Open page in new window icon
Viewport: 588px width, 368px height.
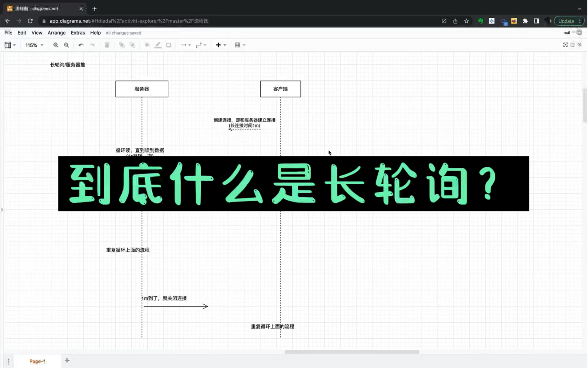click(444, 21)
